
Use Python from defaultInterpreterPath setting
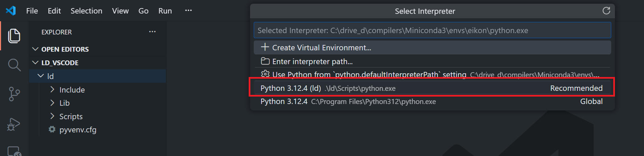point(432,74)
